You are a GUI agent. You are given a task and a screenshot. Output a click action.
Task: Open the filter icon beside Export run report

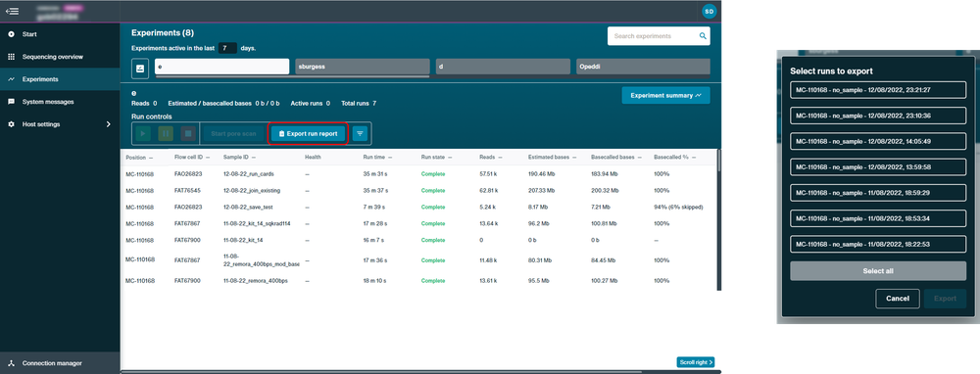[360, 133]
